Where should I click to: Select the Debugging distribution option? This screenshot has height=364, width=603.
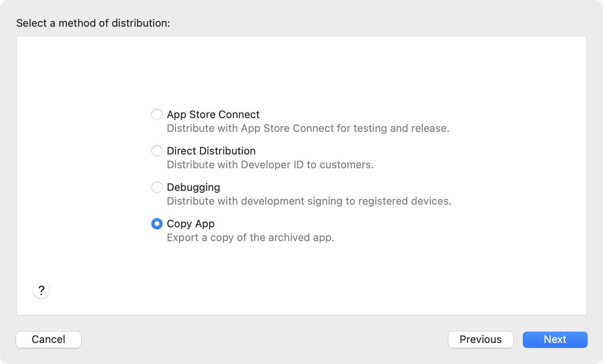pos(157,187)
